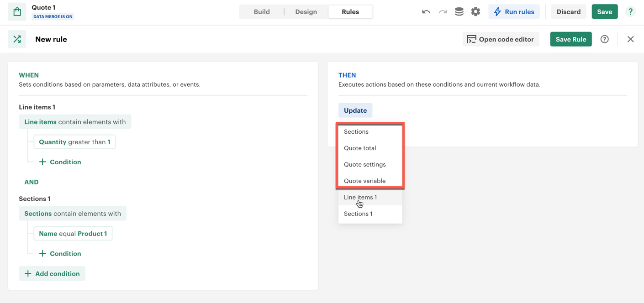Click Add condition button
The height and width of the screenshot is (303, 644).
pyautogui.click(x=52, y=273)
